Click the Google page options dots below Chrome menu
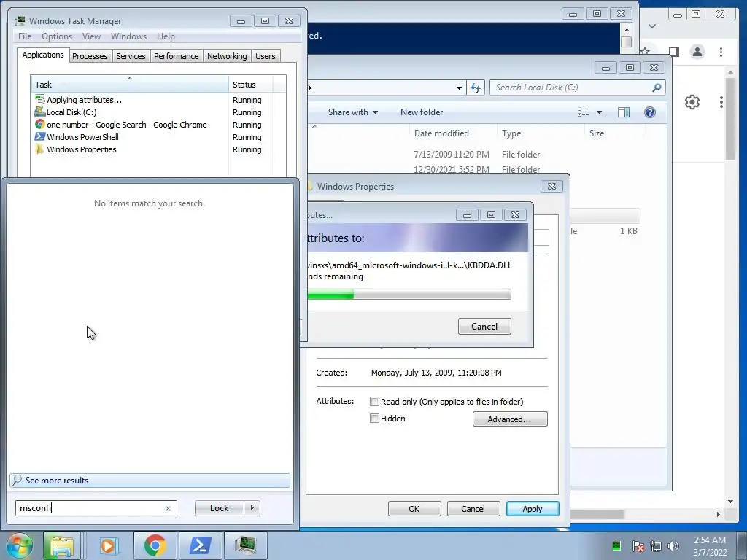Screen dimensions: 747x560 721,102
